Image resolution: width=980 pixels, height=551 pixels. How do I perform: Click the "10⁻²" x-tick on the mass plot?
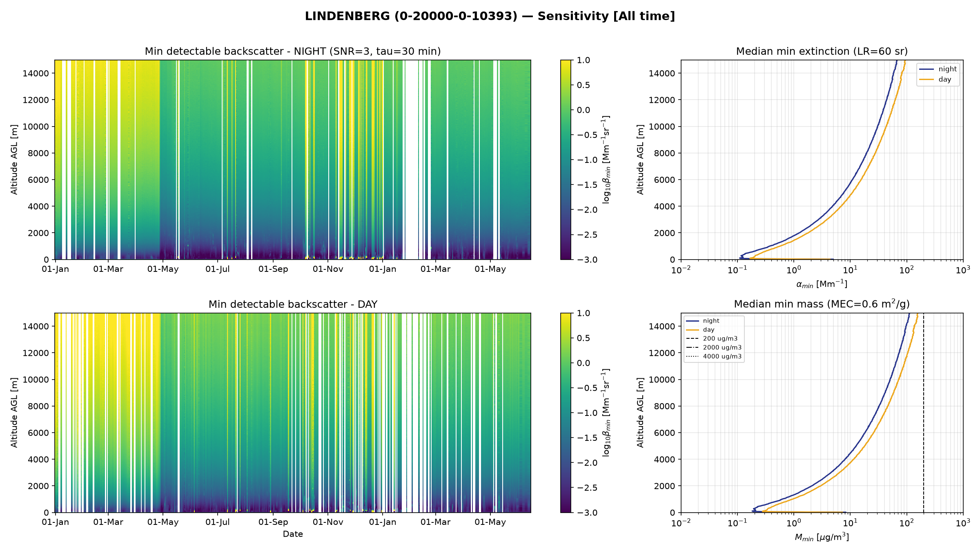coord(681,522)
